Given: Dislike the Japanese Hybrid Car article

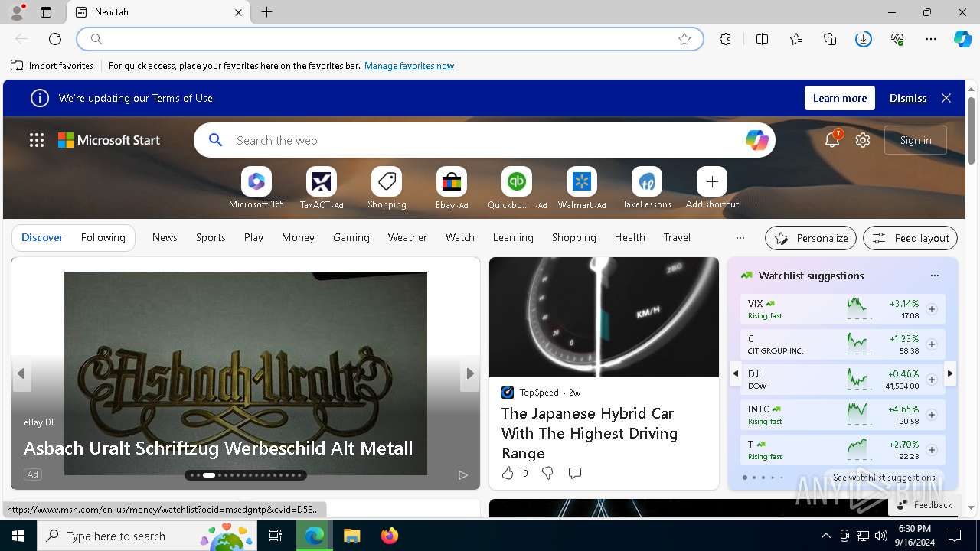Looking at the screenshot, I should [x=547, y=474].
